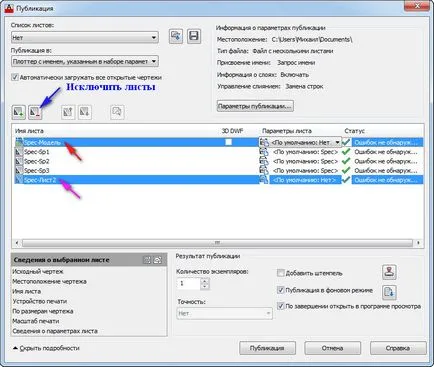The image size is (434, 367).
Task: Click the status text of the Spec-Sp3 row
Action: 386,171
